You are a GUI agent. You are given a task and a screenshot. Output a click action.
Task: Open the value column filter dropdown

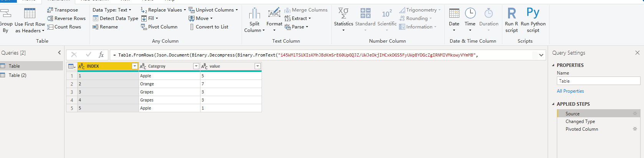point(258,66)
